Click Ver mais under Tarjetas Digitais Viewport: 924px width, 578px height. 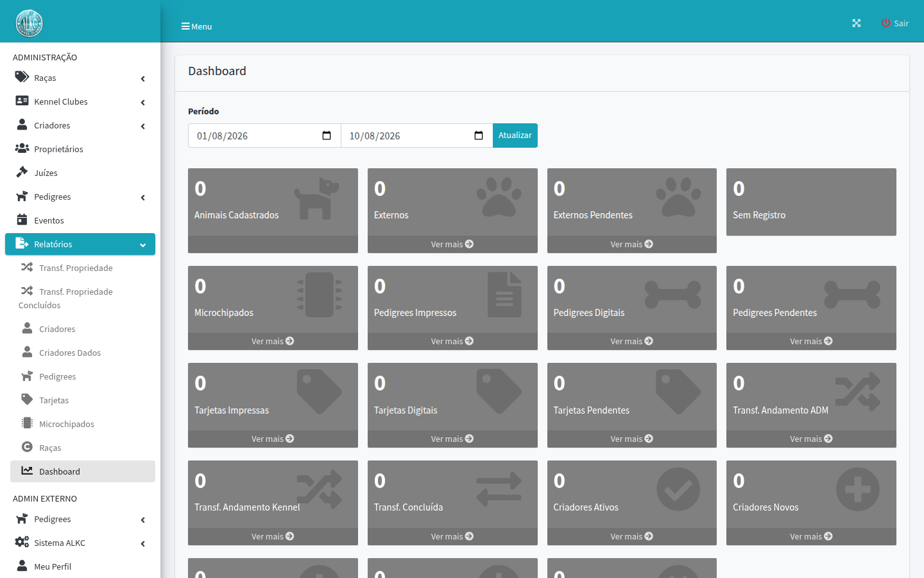(x=452, y=439)
